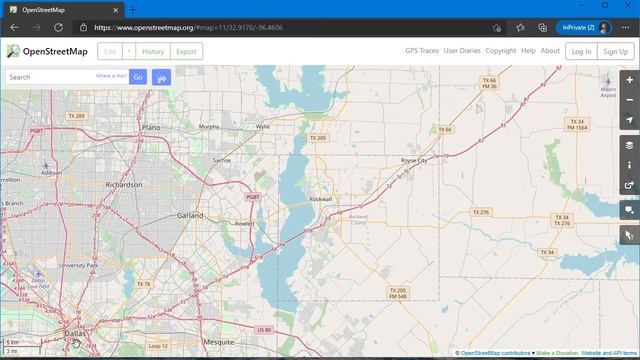Open a new browser tab
This screenshot has height=360, width=640.
click(132, 10)
